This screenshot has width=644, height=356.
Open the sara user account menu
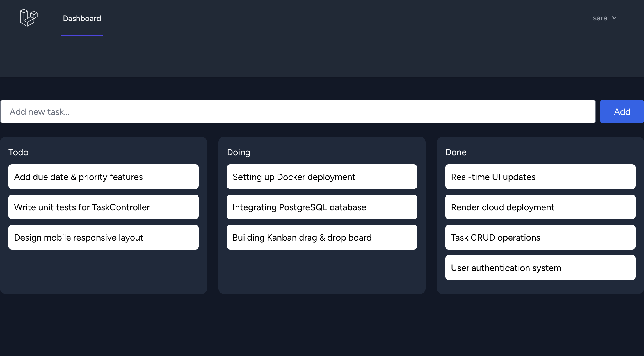coord(600,18)
